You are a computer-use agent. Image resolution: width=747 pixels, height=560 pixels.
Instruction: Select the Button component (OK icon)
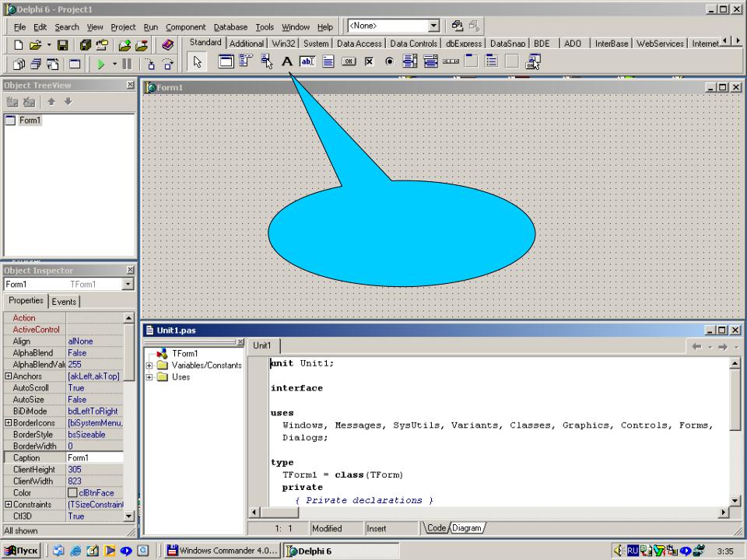349,61
